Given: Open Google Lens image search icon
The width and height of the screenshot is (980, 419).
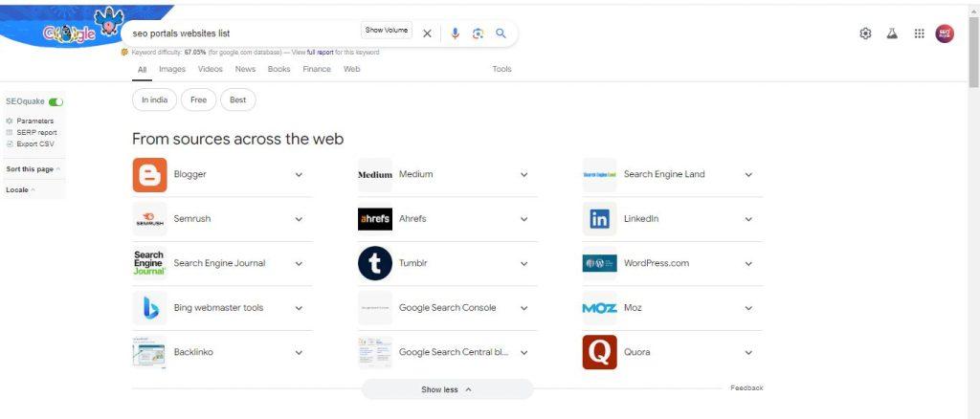Looking at the screenshot, I should (479, 33).
